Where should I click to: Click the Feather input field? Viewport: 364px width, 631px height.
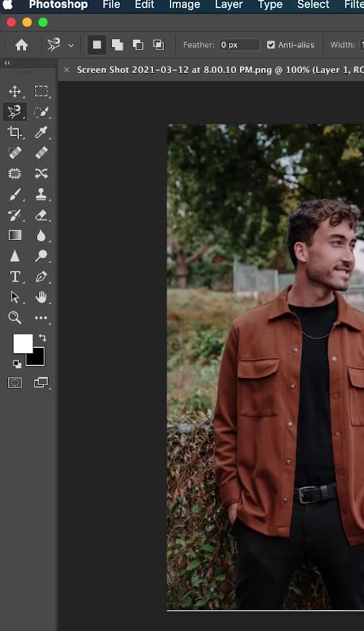coord(239,44)
